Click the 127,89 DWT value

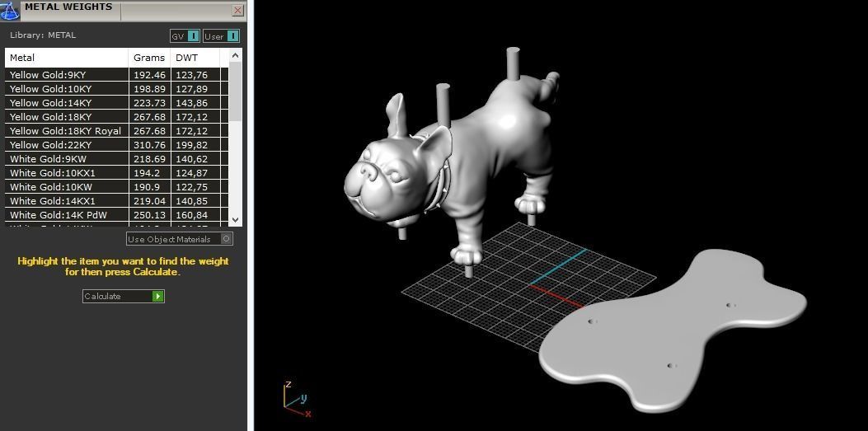click(x=191, y=88)
